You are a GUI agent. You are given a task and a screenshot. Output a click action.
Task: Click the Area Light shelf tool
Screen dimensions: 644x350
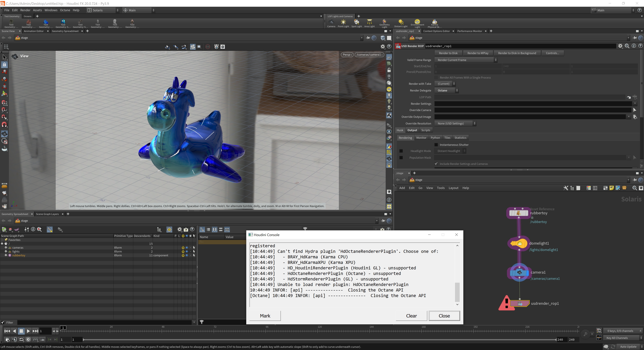369,23
